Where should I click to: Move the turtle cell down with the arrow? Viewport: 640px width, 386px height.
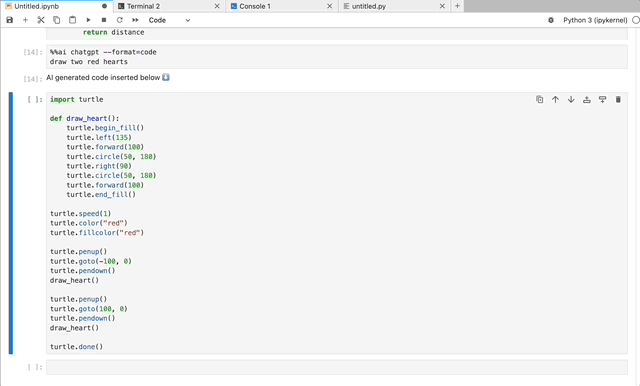(x=571, y=100)
